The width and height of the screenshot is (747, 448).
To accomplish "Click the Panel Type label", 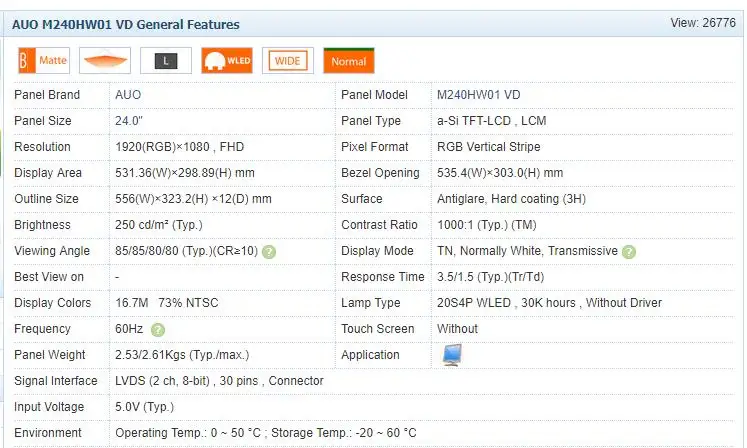I will coord(370,121).
